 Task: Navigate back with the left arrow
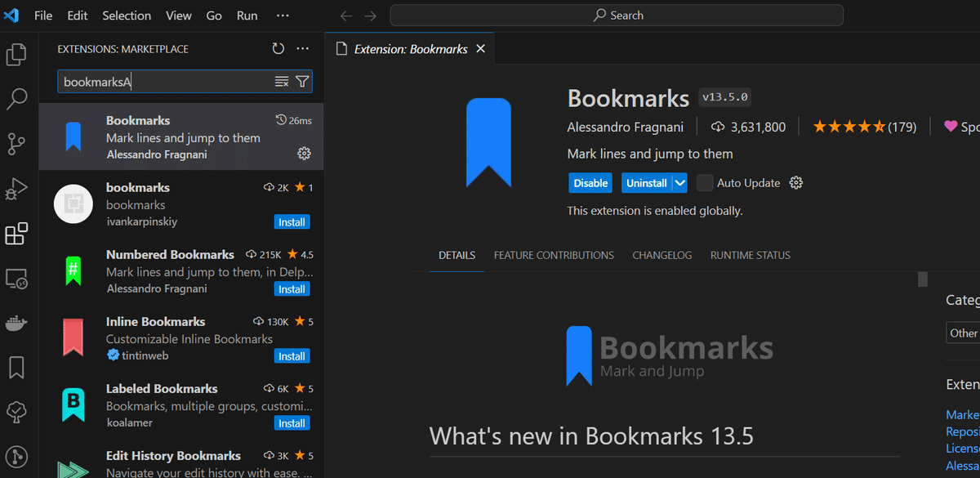[x=346, y=16]
